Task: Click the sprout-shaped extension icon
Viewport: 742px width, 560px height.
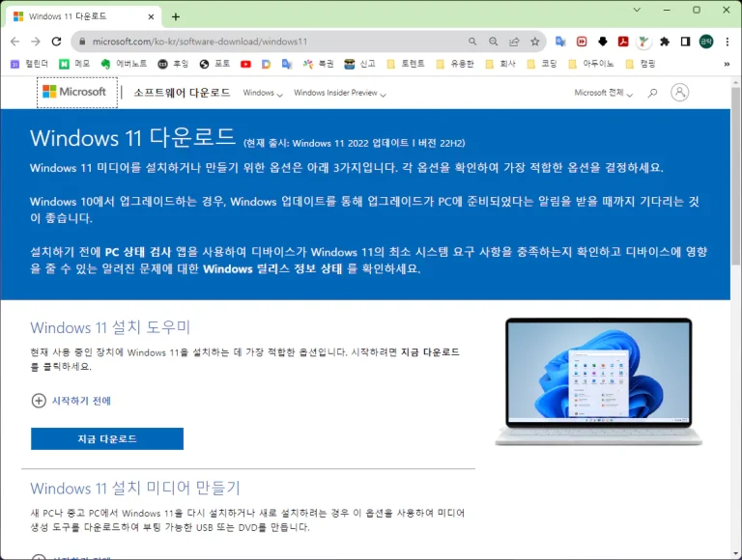Action: tap(643, 42)
